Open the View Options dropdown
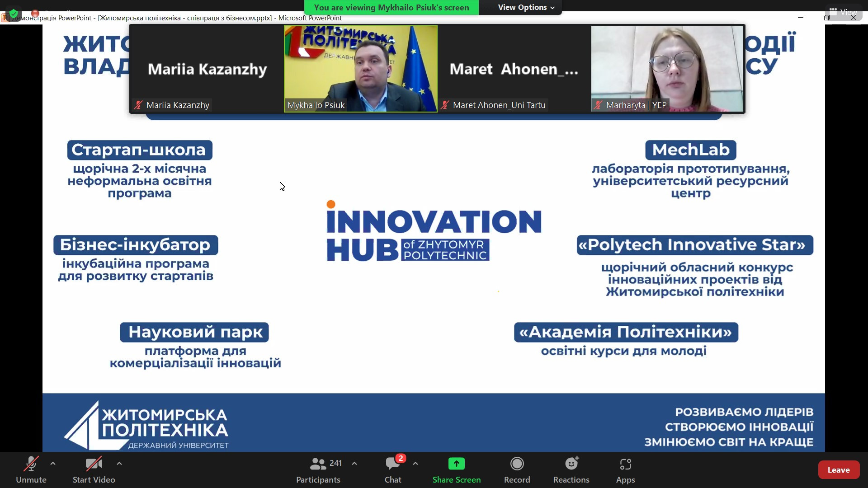 coord(526,7)
